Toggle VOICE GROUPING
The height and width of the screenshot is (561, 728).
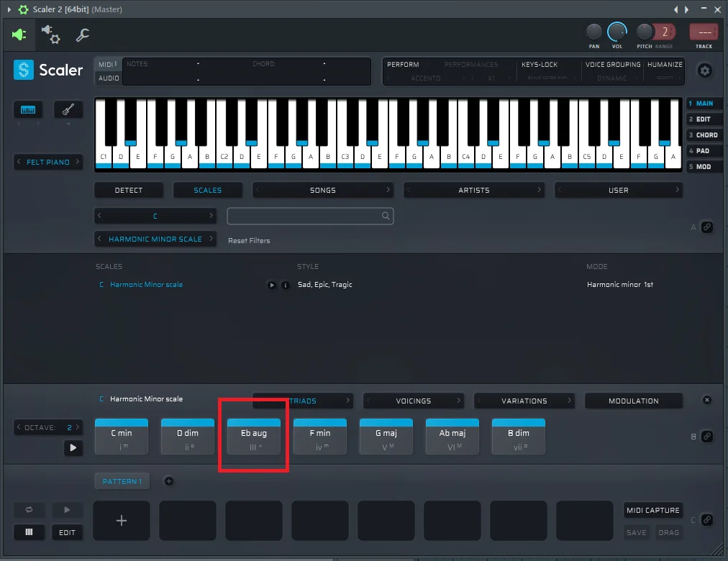pyautogui.click(x=613, y=65)
